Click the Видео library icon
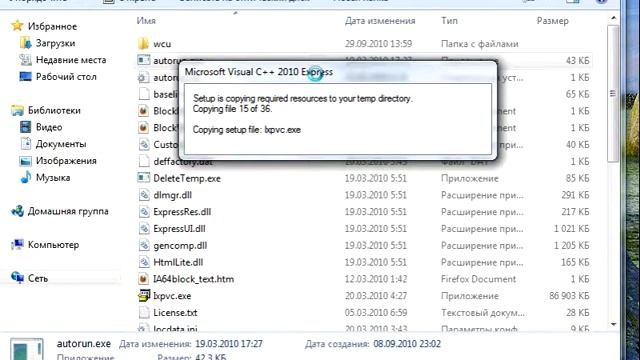The image size is (640, 360). tap(25, 127)
